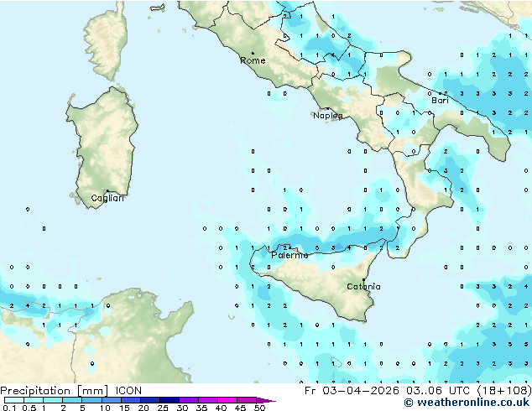Screen dimensions: 532x411
Task: Select the 1–2 mm legend swatch
Action: click(53, 400)
